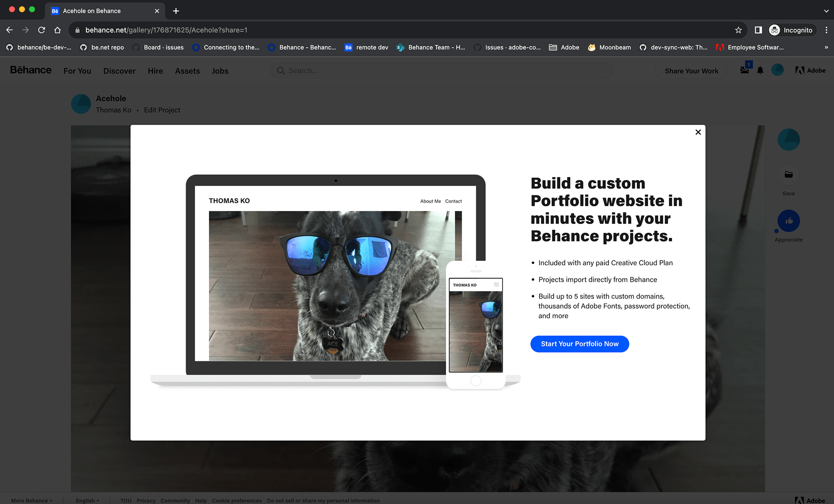Show hidden bookmarks overflow chevron
The height and width of the screenshot is (504, 834).
click(x=826, y=47)
